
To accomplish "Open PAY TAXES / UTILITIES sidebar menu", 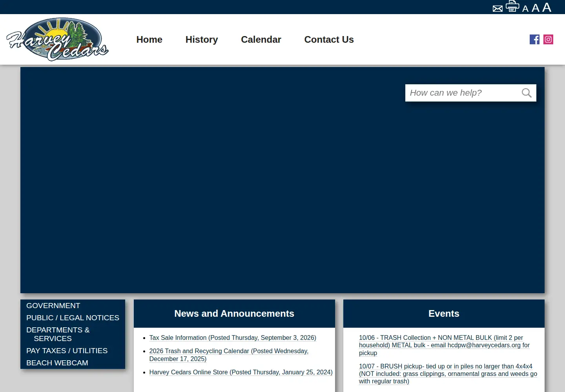I will [x=67, y=351].
